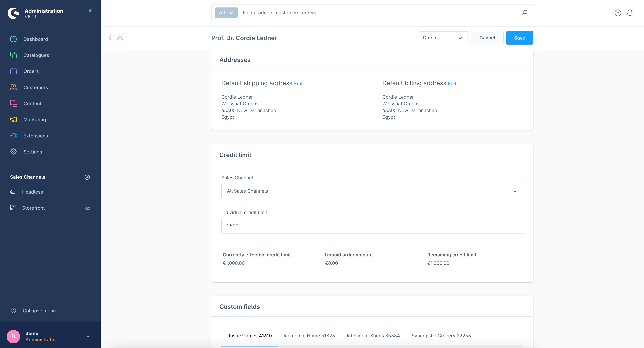Click the notification bell icon top right
This screenshot has height=348, width=644.
(x=629, y=12)
